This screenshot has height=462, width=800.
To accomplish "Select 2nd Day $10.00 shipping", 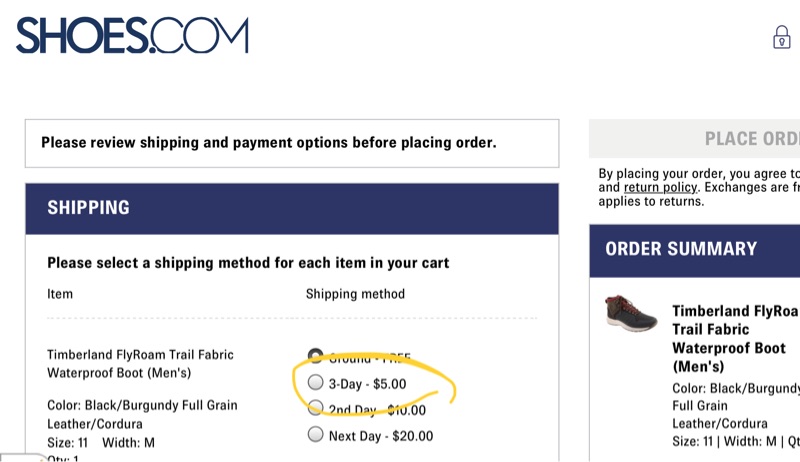I will click(x=316, y=408).
